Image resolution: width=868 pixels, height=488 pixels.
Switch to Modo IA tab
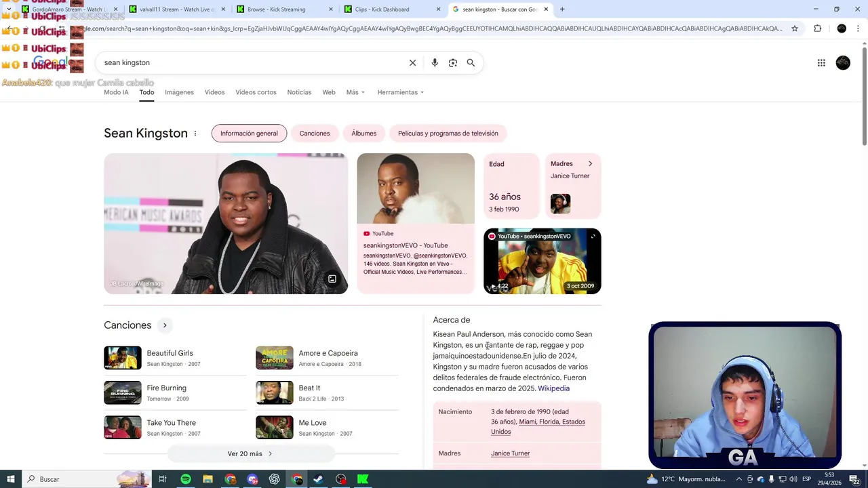pos(116,92)
